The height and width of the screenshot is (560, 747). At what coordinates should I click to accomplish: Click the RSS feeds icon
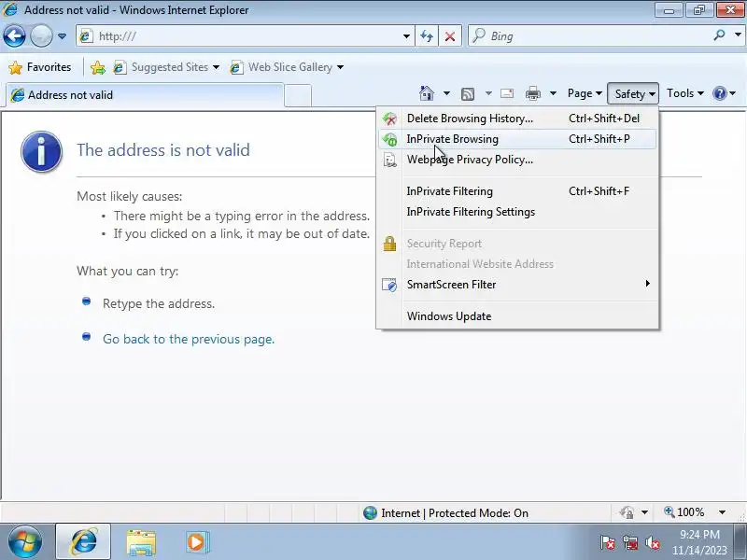click(468, 94)
